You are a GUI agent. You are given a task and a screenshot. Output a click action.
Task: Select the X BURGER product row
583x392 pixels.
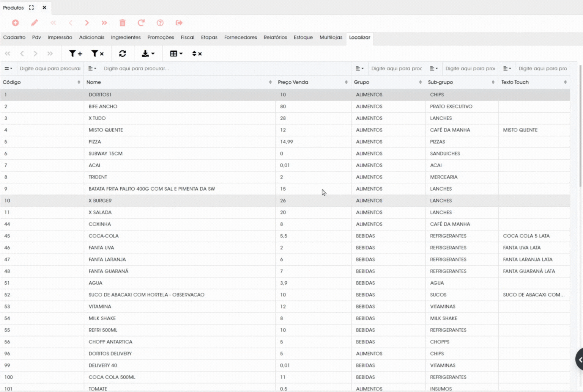click(x=285, y=201)
